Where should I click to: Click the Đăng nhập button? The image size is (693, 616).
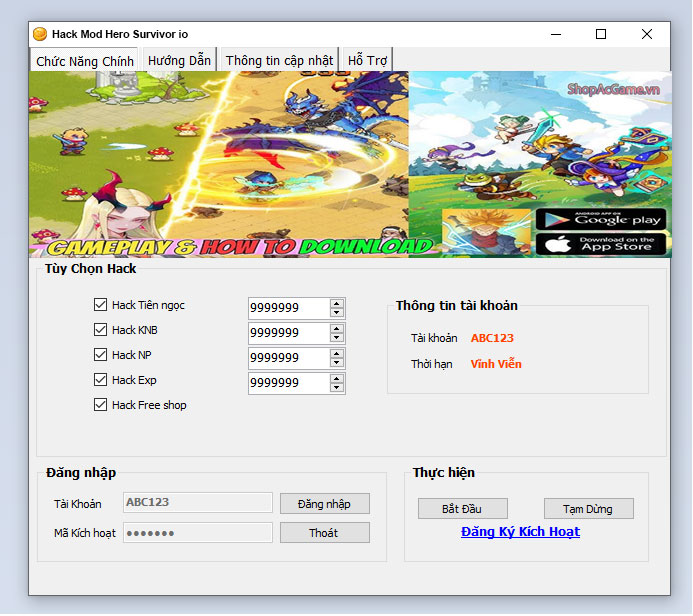click(324, 504)
